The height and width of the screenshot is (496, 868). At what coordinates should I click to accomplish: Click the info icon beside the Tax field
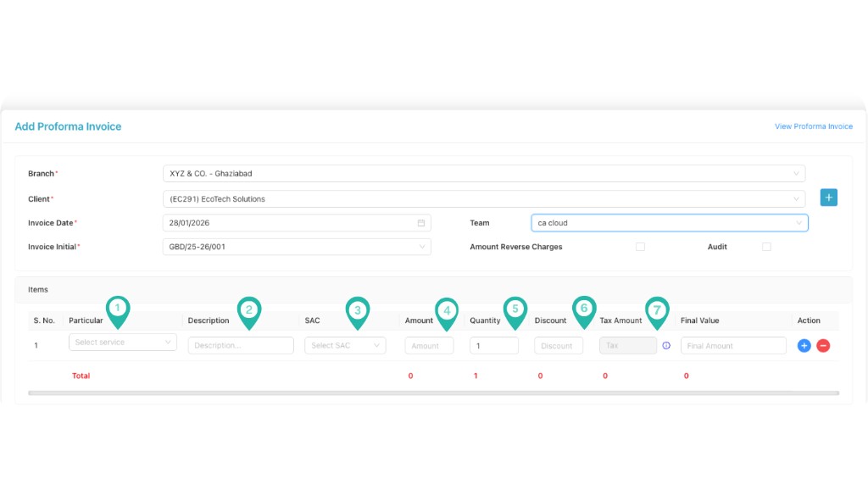click(666, 345)
